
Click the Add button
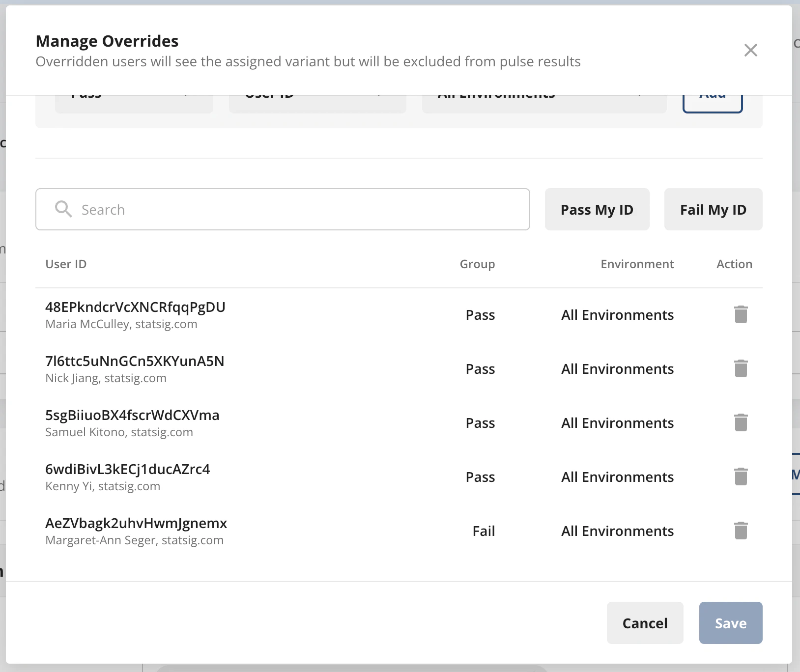[x=713, y=96]
